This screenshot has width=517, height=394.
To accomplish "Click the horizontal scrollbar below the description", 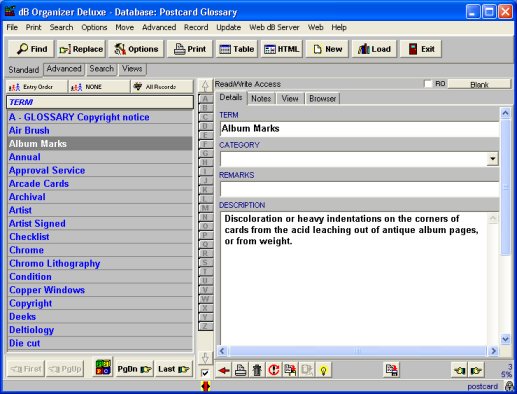I will coord(357,351).
